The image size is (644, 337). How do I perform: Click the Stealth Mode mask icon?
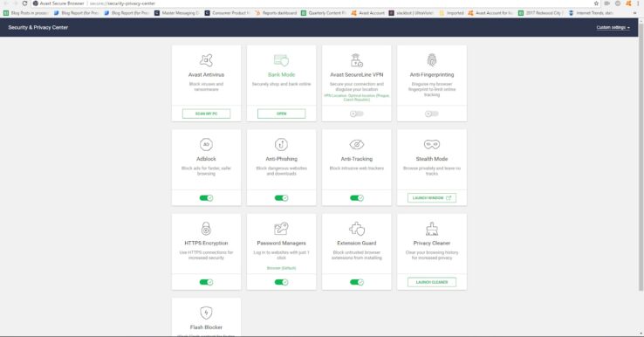point(432,144)
